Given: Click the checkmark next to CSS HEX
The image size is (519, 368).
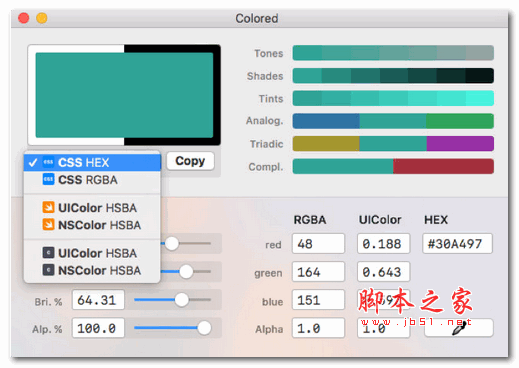Looking at the screenshot, I should [33, 163].
